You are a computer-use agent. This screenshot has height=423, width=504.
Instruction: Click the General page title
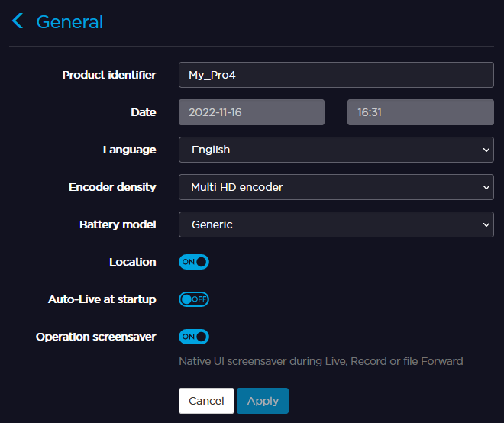click(69, 22)
